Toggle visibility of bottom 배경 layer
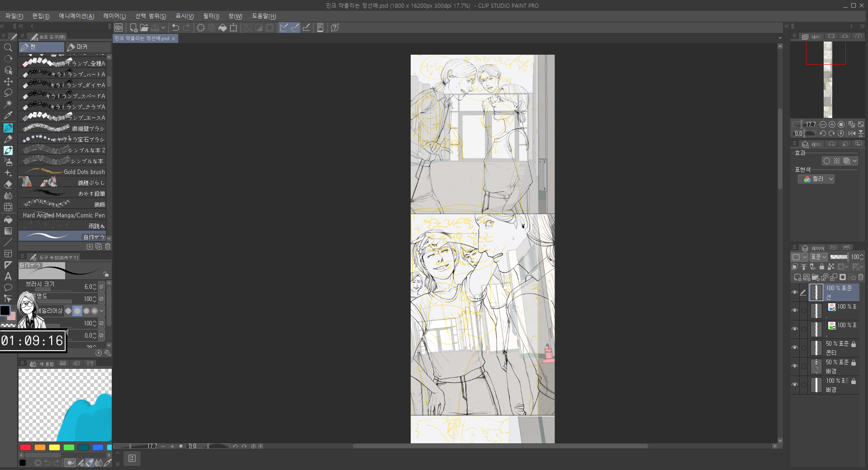This screenshot has width=868, height=470. tap(795, 385)
